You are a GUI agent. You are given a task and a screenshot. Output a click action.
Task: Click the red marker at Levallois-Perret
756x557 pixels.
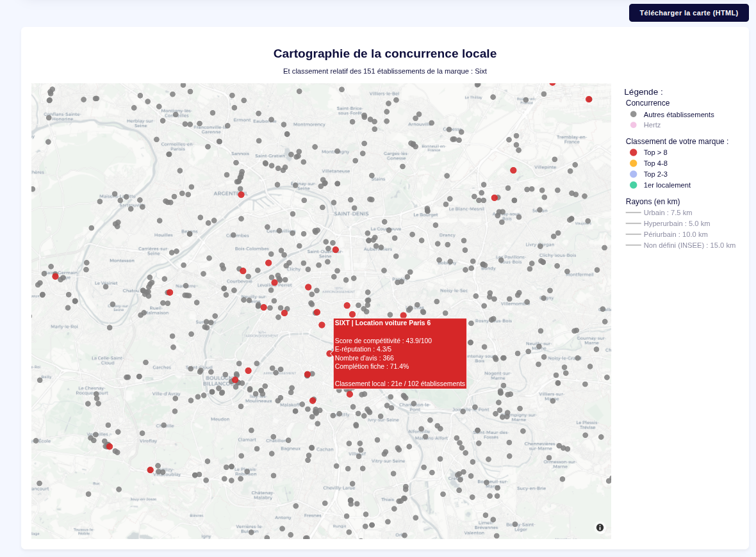coord(274,282)
